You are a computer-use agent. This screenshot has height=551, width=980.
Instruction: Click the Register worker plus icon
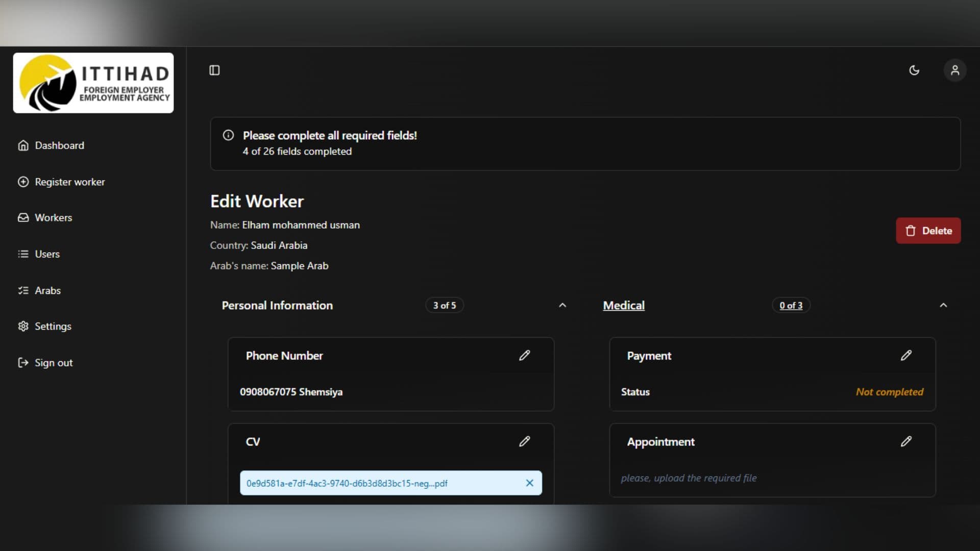(x=23, y=182)
